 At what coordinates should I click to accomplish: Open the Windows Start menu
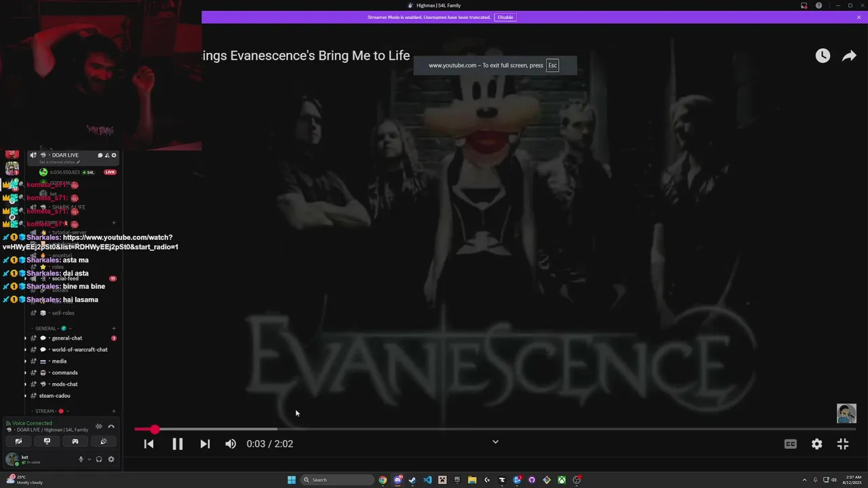tap(292, 480)
